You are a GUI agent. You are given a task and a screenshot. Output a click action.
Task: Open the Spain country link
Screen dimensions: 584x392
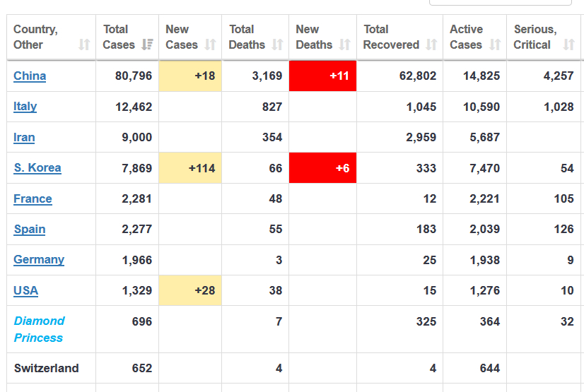pos(30,229)
